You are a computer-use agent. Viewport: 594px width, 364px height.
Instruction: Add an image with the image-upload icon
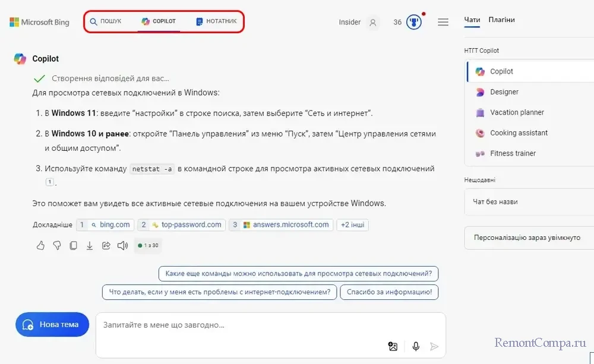tap(393, 346)
